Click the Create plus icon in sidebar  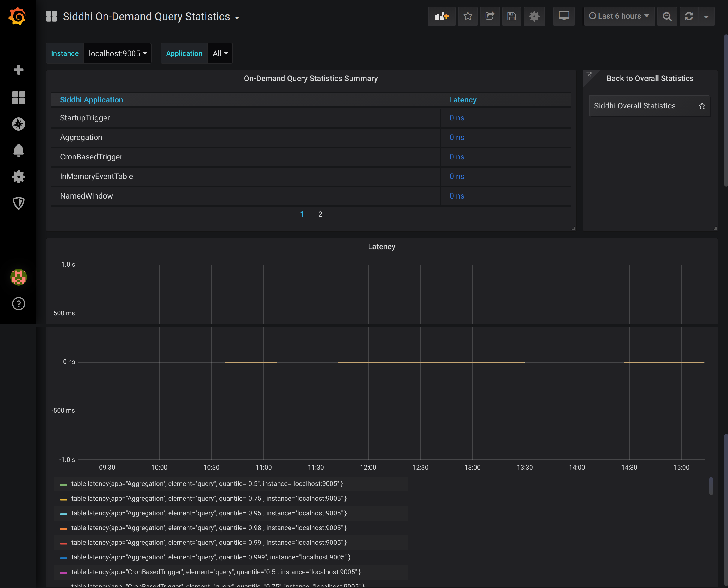(x=18, y=70)
